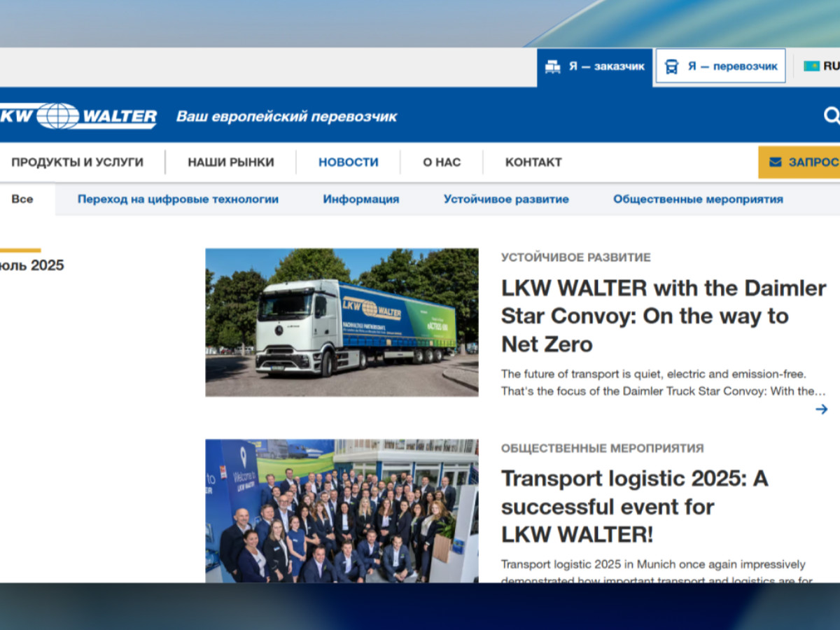Click the search magnifier icon in header
The image size is (840, 630).
coord(831,115)
